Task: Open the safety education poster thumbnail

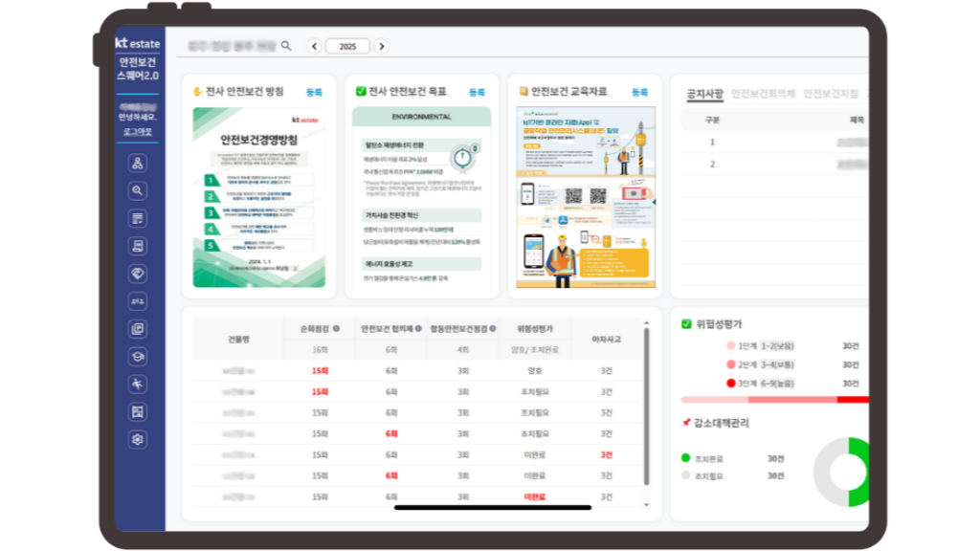Action: click(586, 197)
